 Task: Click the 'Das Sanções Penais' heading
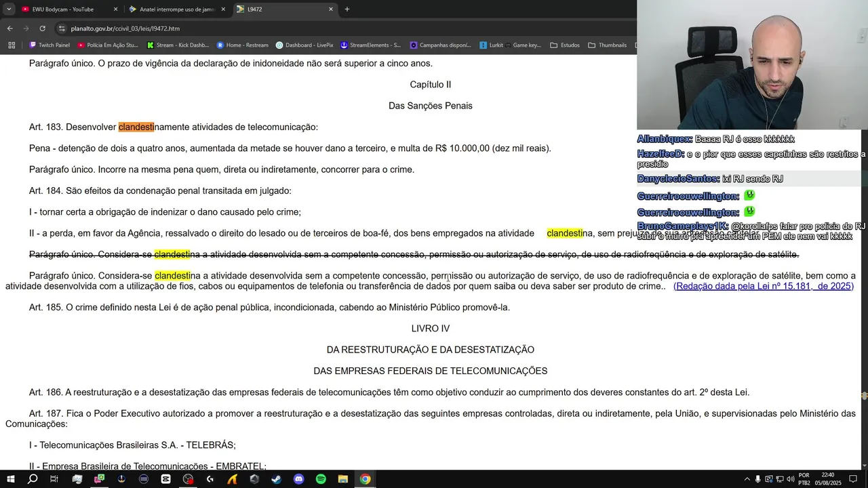point(431,106)
